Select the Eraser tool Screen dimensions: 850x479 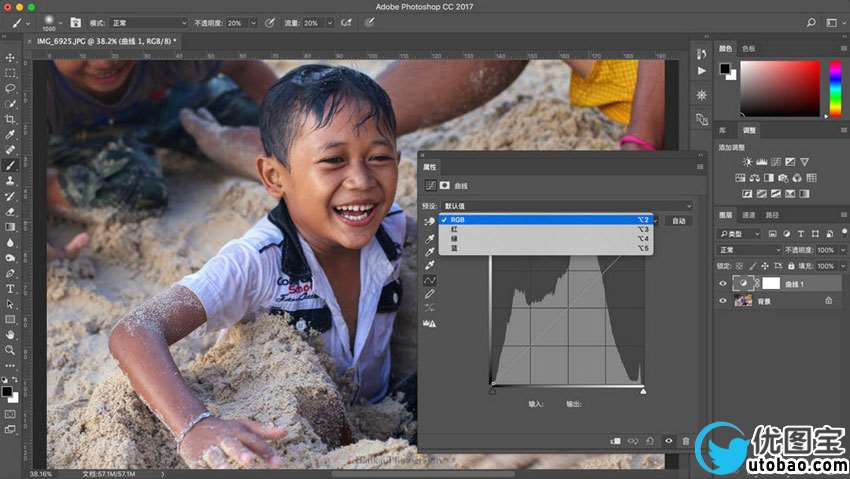[x=10, y=211]
